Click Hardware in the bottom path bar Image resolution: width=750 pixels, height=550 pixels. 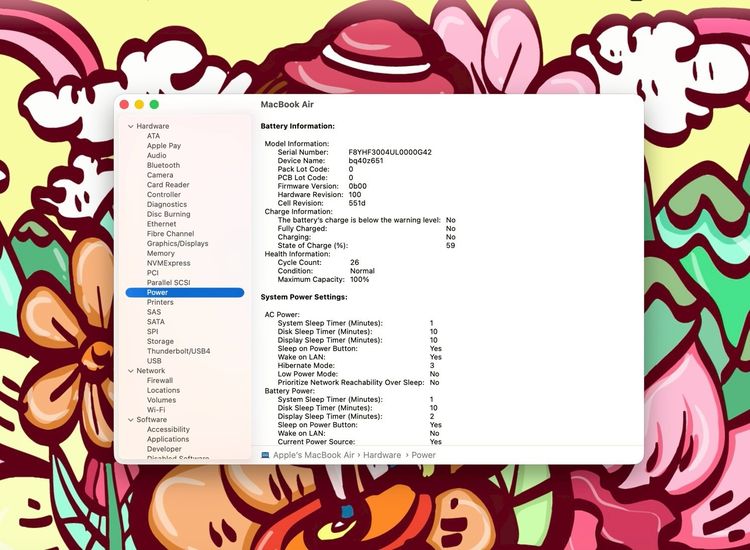tap(382, 455)
